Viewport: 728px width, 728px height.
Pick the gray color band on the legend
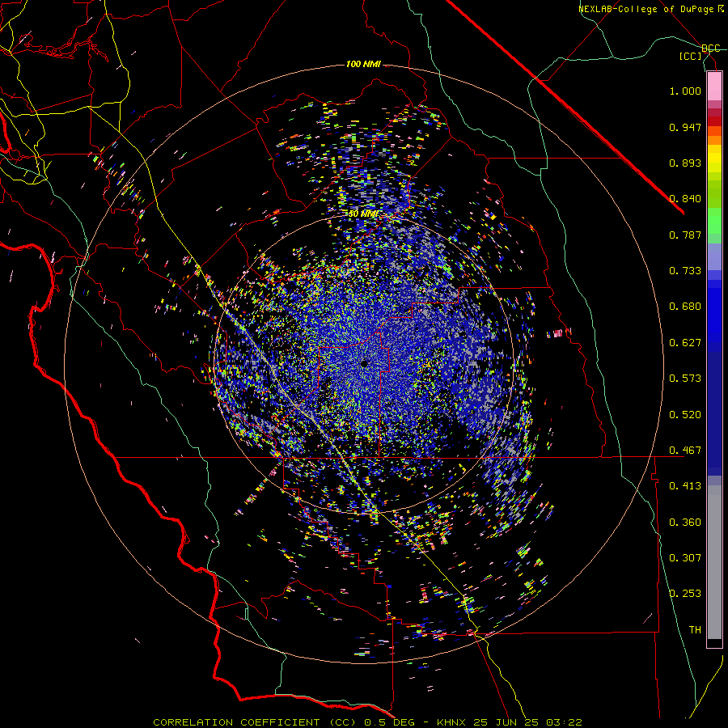pos(714,562)
